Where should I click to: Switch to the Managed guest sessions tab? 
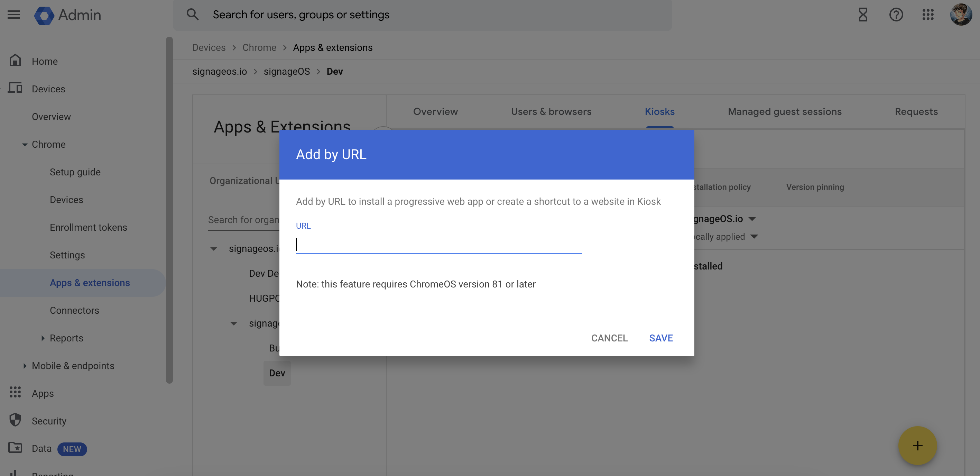pyautogui.click(x=785, y=111)
